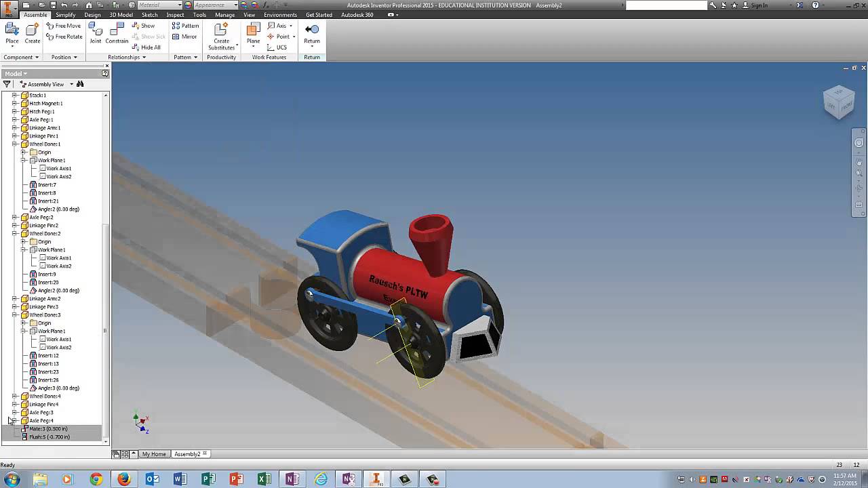The image size is (868, 488).
Task: Switch to the Simplify ribbon tab
Action: click(x=66, y=15)
